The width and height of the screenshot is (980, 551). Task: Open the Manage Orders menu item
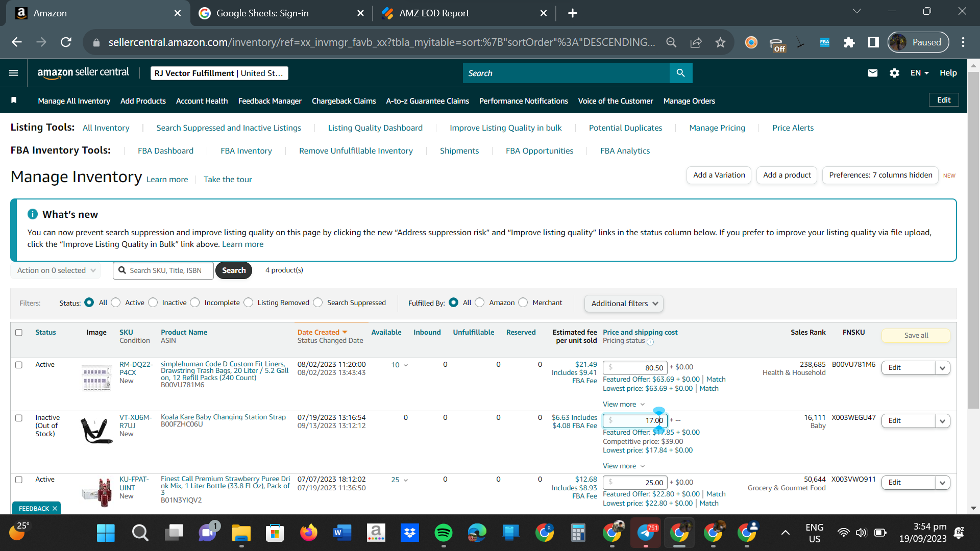[689, 101]
